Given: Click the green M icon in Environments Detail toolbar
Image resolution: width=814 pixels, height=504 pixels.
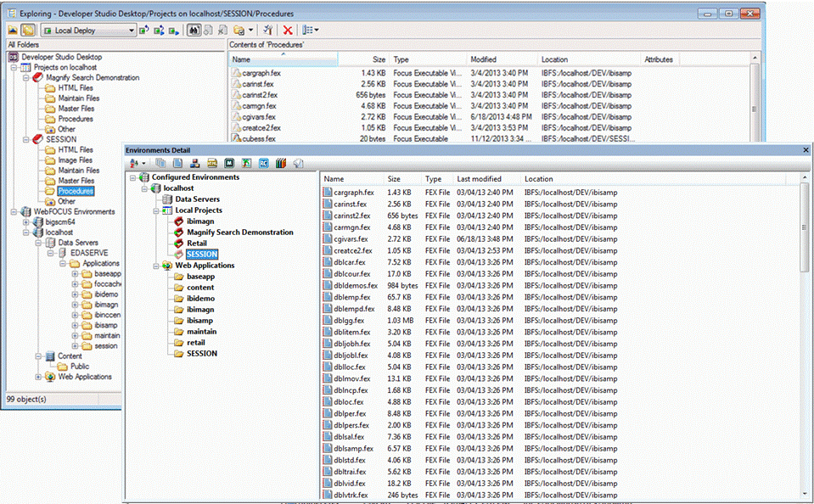Looking at the screenshot, I should (x=229, y=164).
